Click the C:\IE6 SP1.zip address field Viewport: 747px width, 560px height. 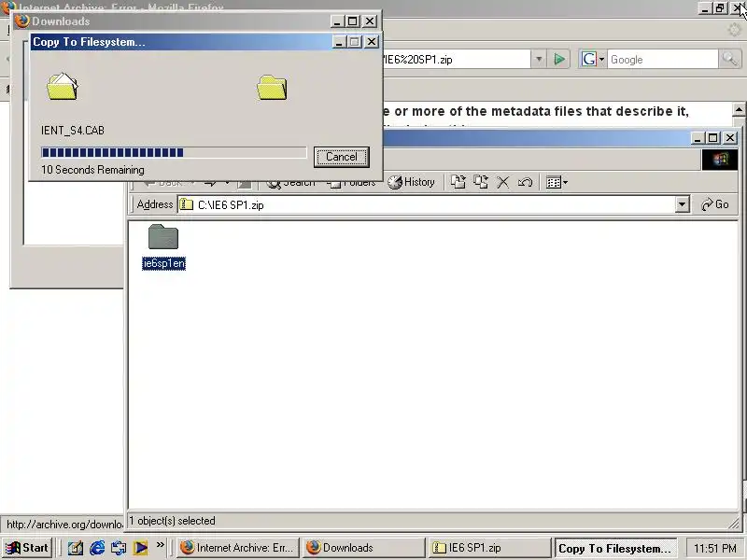click(427, 204)
